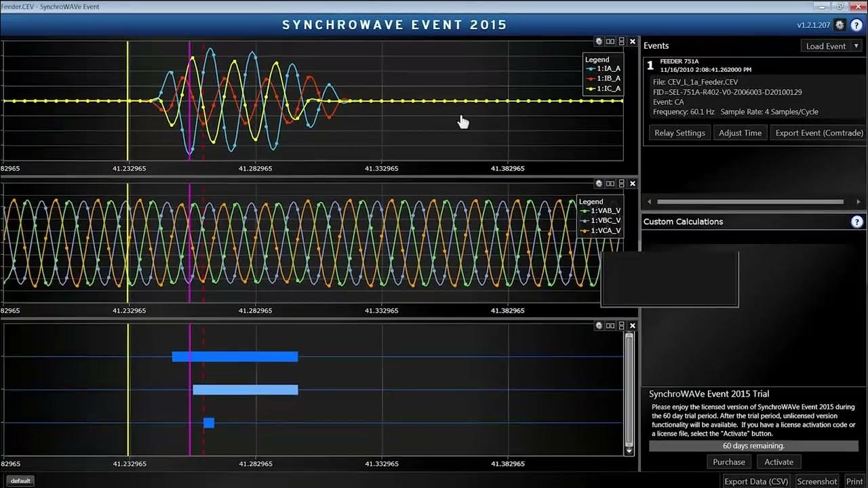
Task: Click the event timestamp 11/16/2010 2:08:41.262000 PM
Action: (706, 70)
